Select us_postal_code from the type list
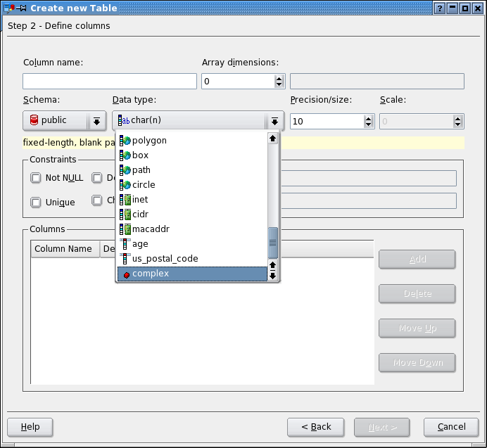 click(x=165, y=259)
